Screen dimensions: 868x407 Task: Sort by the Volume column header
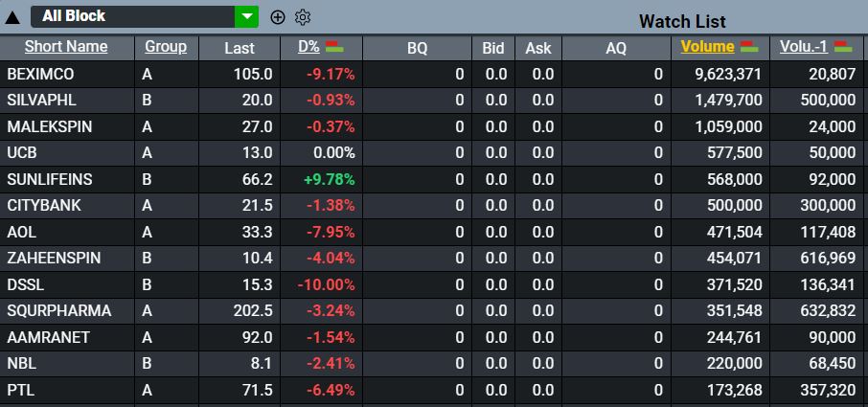(x=707, y=47)
